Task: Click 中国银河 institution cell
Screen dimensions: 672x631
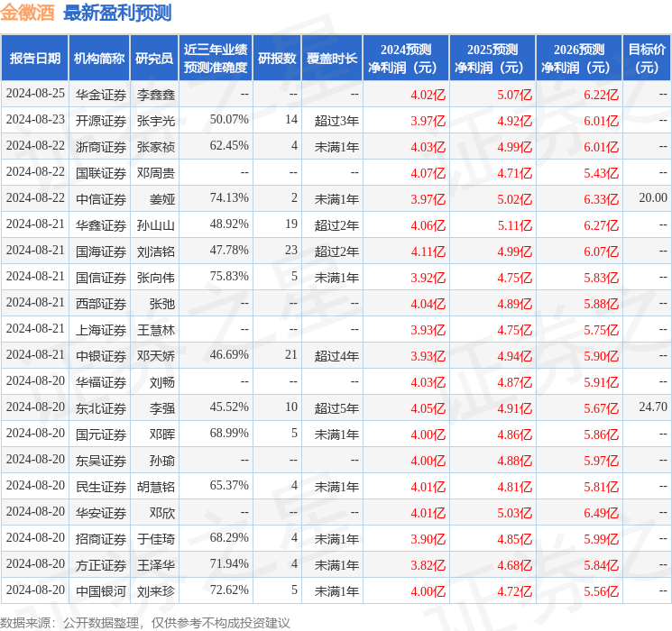Action: tap(101, 591)
